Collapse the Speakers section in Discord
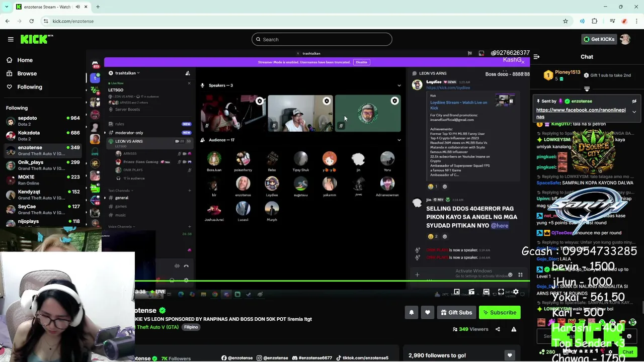644x362 pixels. pos(399,85)
